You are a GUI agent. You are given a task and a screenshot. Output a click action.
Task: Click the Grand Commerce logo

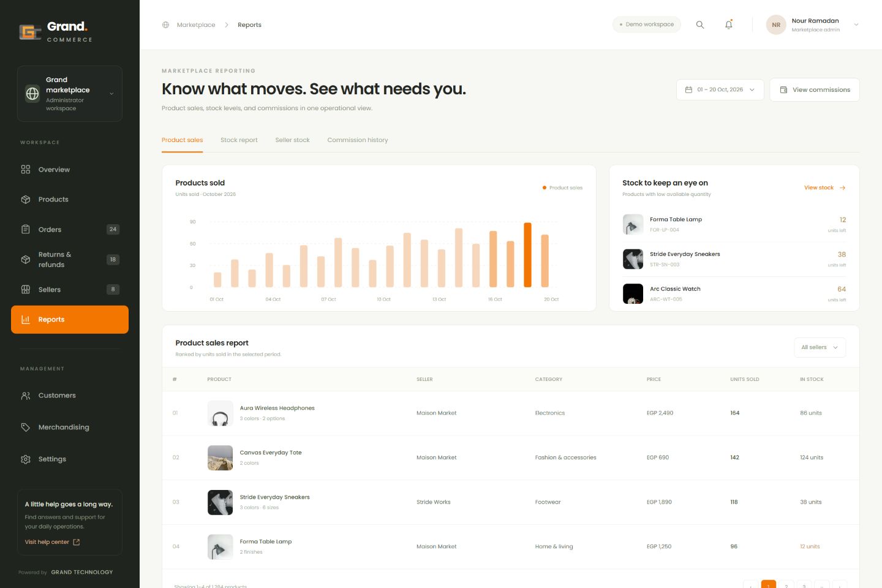pyautogui.click(x=56, y=31)
